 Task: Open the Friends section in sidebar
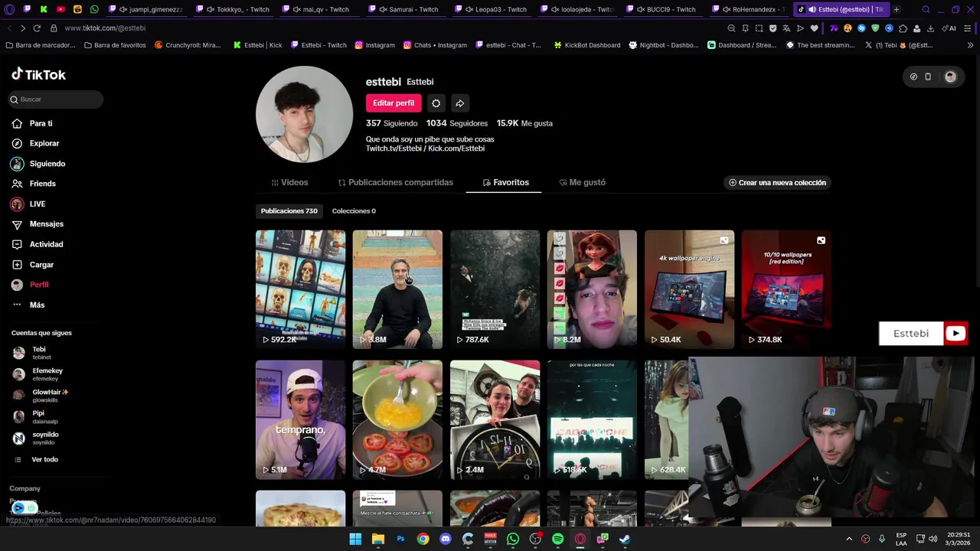pos(34,184)
